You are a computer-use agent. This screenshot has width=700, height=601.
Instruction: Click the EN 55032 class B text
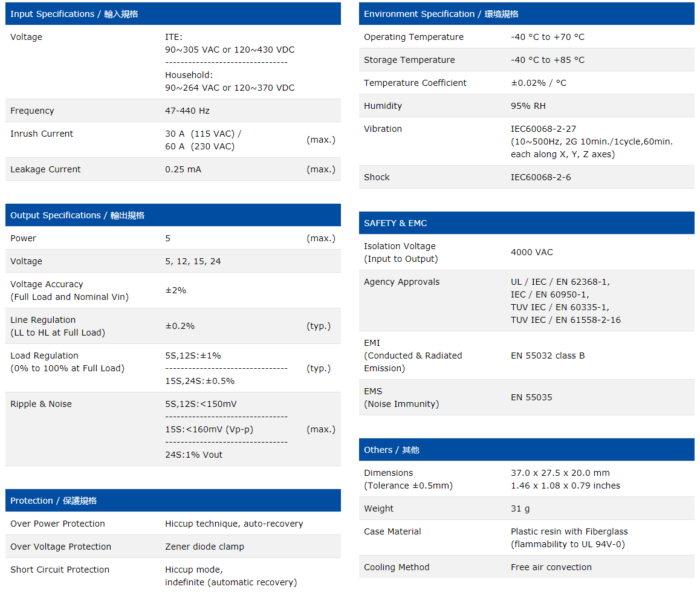(x=548, y=356)
